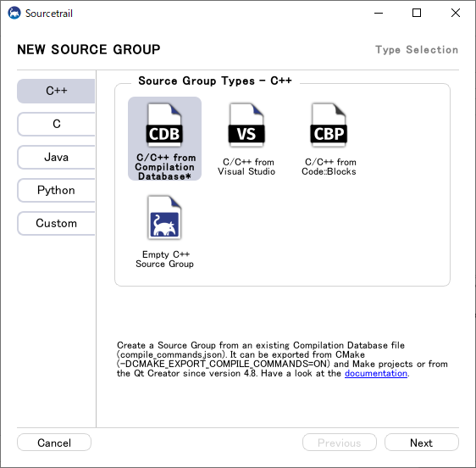Close the New Source Group dialog window
476x468 pixels.
[456, 13]
